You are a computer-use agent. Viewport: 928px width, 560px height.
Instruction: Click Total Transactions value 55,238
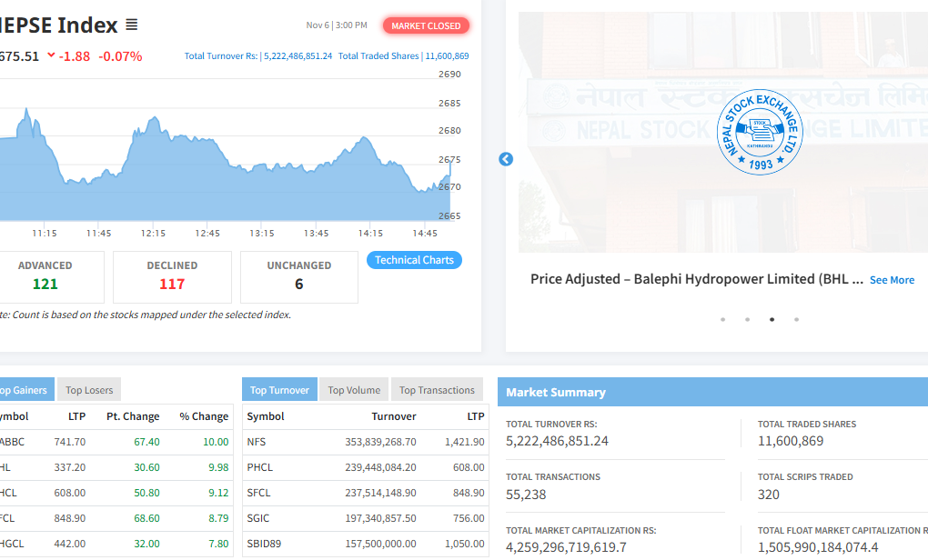pos(526,495)
